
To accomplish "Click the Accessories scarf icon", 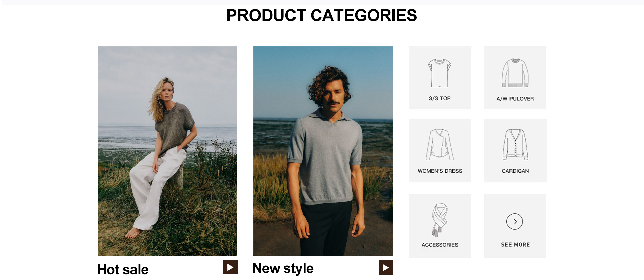I will pyautogui.click(x=440, y=220).
